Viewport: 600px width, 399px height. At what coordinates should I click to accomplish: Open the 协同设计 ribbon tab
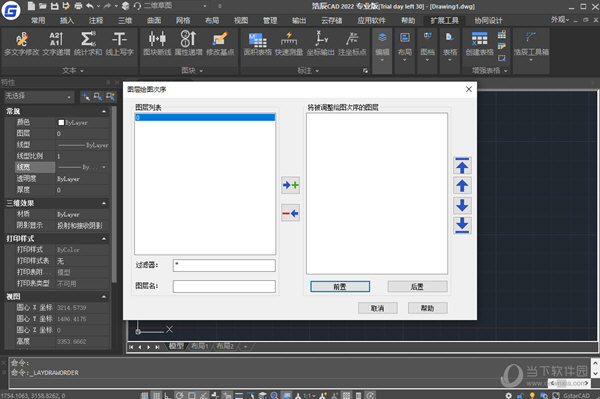click(x=489, y=20)
